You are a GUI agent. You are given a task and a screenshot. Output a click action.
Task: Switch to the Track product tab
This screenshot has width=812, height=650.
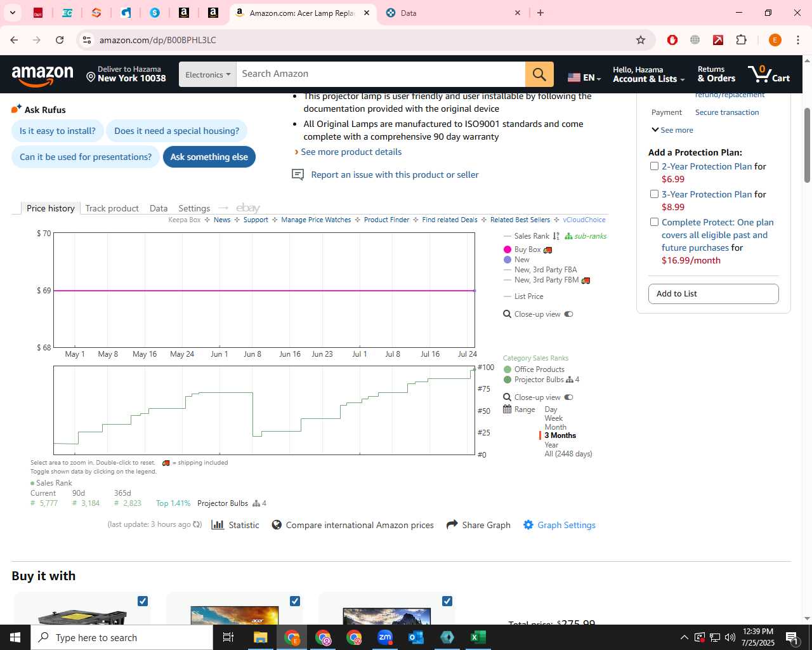(112, 208)
